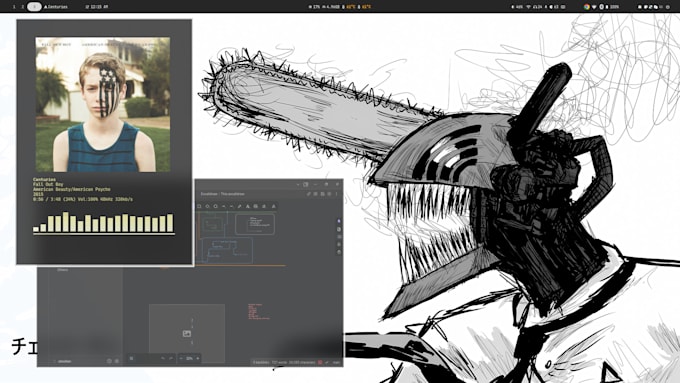This screenshot has height=383, width=680.
Task: Click the audio spectrum visualizer bars
Action: click(103, 222)
